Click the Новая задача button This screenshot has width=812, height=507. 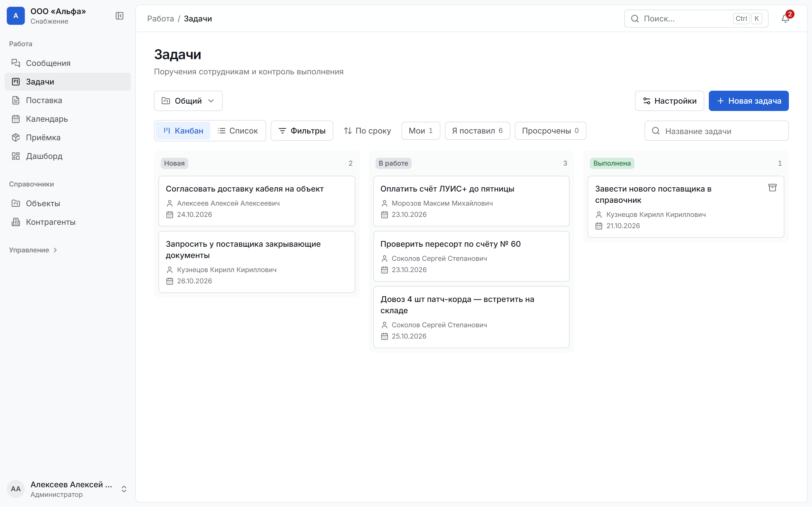pyautogui.click(x=749, y=101)
